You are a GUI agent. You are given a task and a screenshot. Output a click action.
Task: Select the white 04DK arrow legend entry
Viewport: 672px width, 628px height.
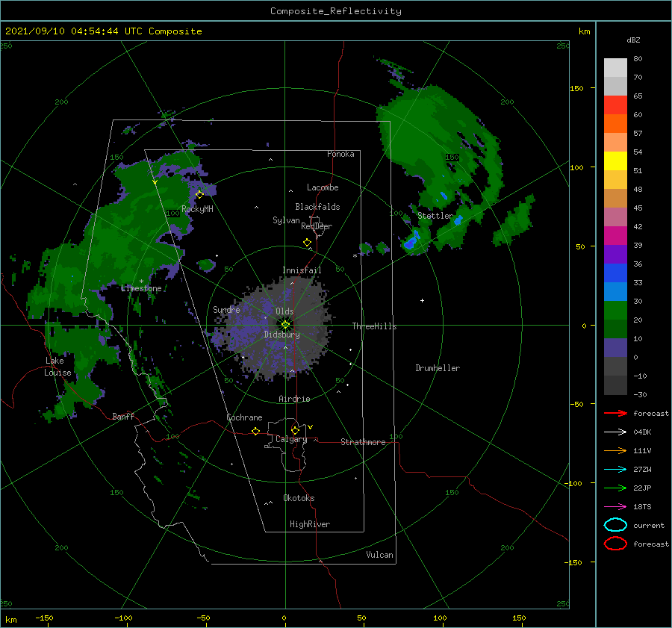point(615,432)
